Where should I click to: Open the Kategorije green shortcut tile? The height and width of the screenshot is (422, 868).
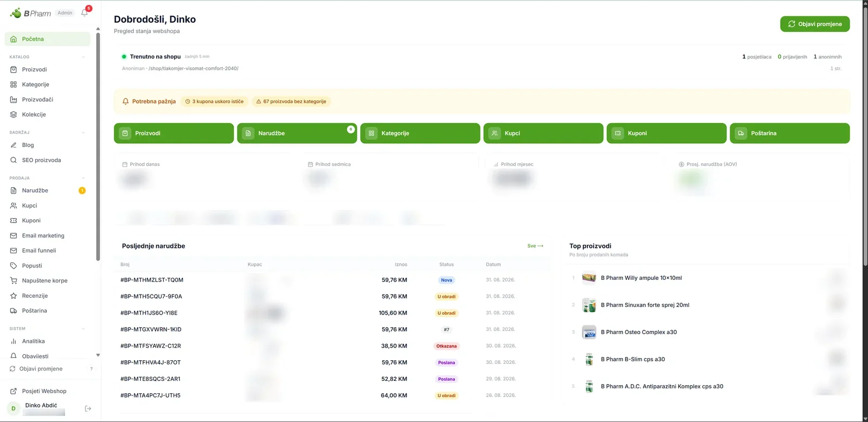click(420, 133)
